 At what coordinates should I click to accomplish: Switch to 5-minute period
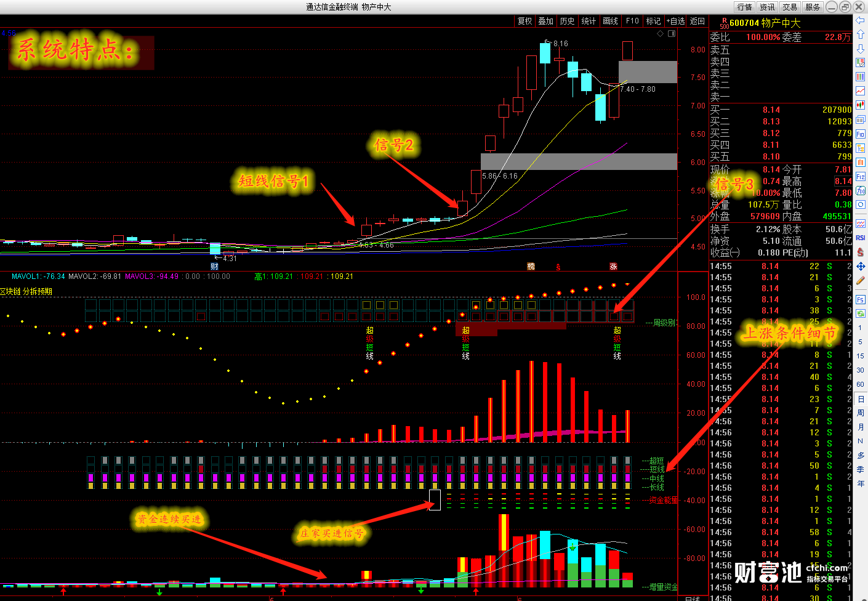(x=861, y=342)
